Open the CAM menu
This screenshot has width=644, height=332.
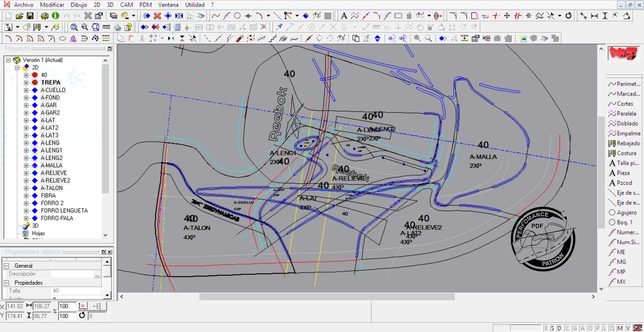tap(126, 5)
